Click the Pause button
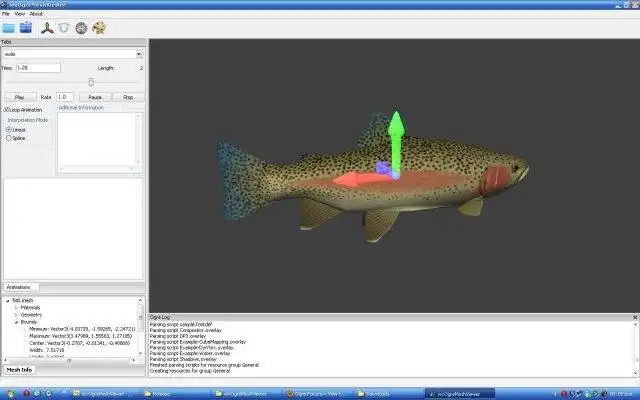Viewport: 640px width, 400px height. pyautogui.click(x=95, y=97)
